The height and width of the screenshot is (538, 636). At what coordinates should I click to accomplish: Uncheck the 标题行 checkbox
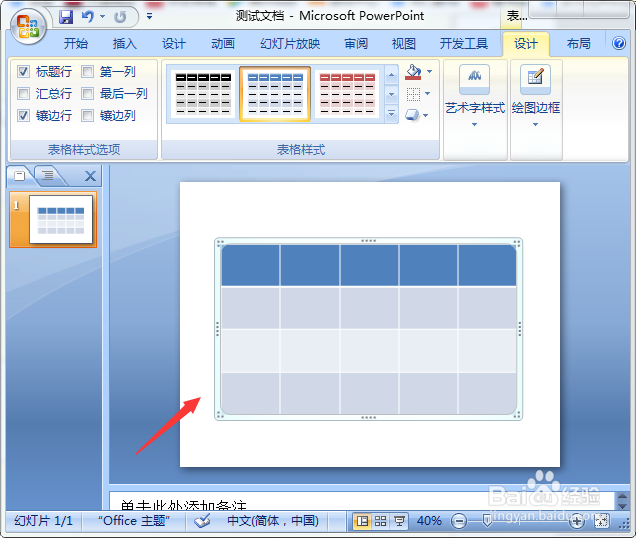(x=24, y=72)
